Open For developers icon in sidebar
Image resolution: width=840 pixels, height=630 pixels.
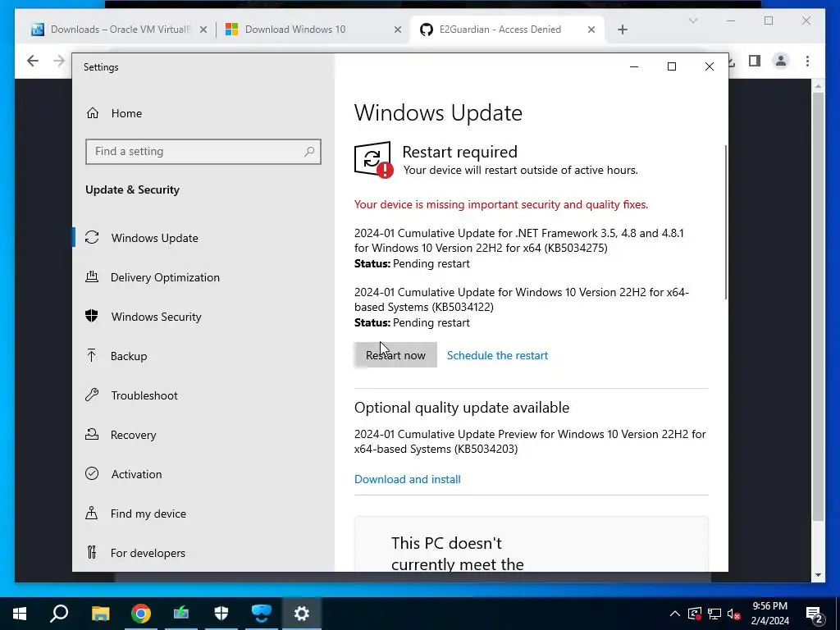click(x=92, y=552)
